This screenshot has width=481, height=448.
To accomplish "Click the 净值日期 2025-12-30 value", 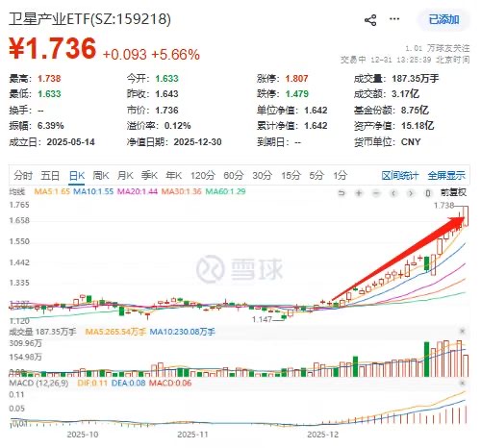I will pyautogui.click(x=197, y=142).
